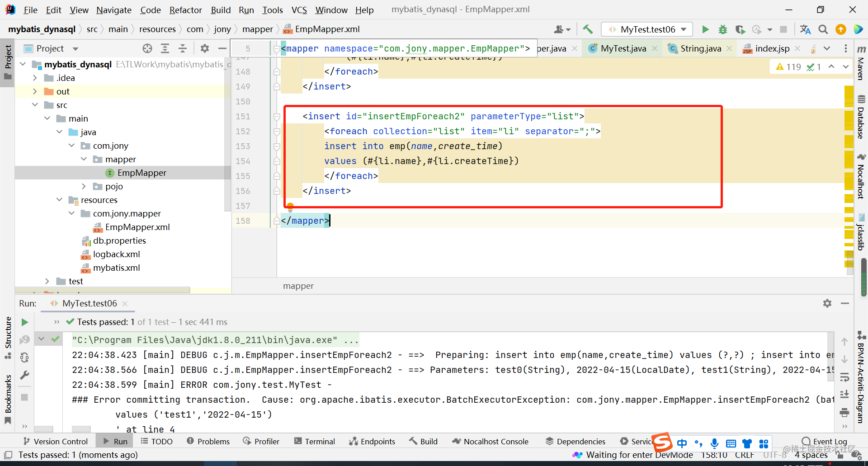
Task: Start the debugger for MyTest.test06
Action: point(722,29)
